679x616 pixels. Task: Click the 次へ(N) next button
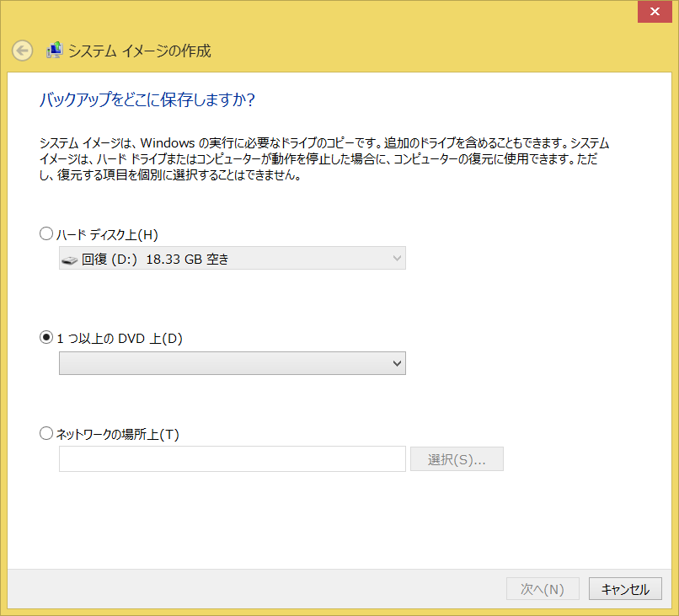point(543,589)
